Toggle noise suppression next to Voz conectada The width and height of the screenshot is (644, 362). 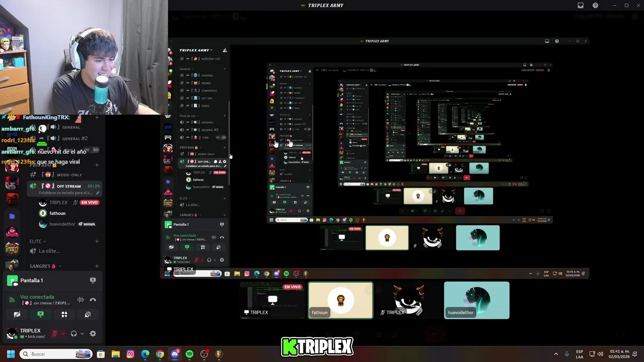pyautogui.click(x=80, y=300)
